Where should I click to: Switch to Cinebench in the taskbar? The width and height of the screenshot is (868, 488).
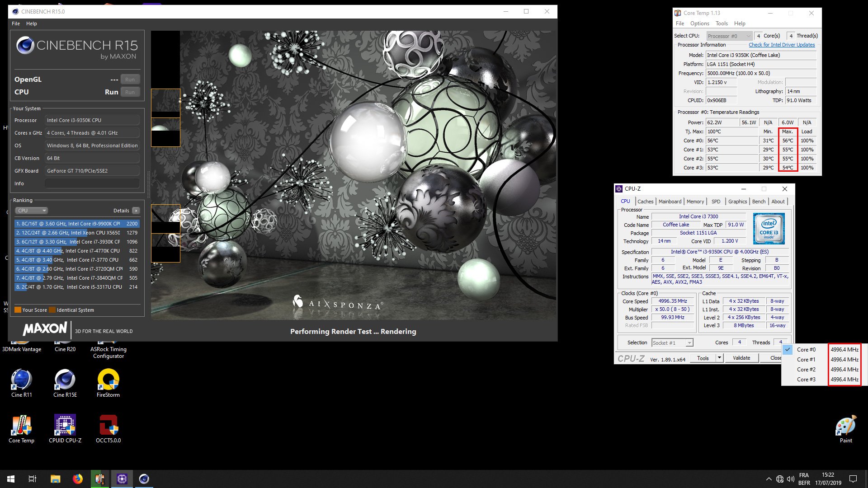[144, 479]
